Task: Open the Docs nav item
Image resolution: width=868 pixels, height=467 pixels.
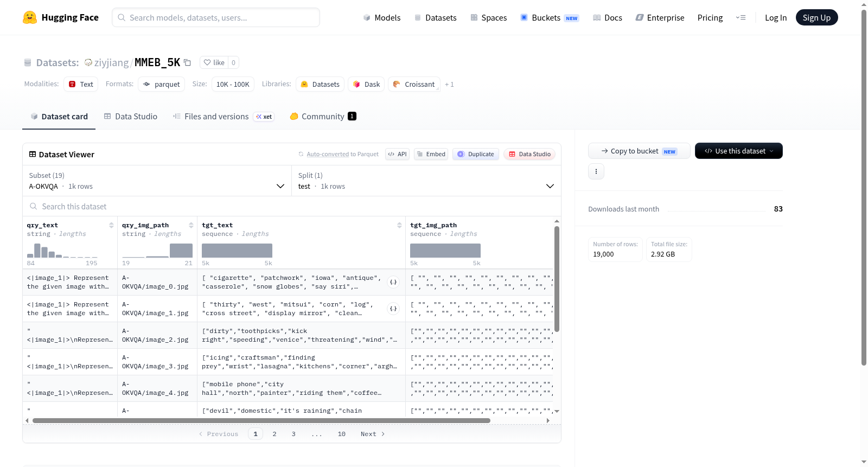Action: coord(608,17)
